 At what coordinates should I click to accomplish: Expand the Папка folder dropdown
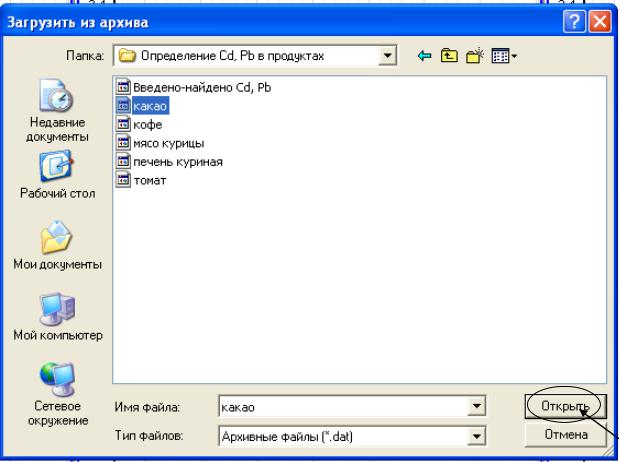pyautogui.click(x=387, y=56)
